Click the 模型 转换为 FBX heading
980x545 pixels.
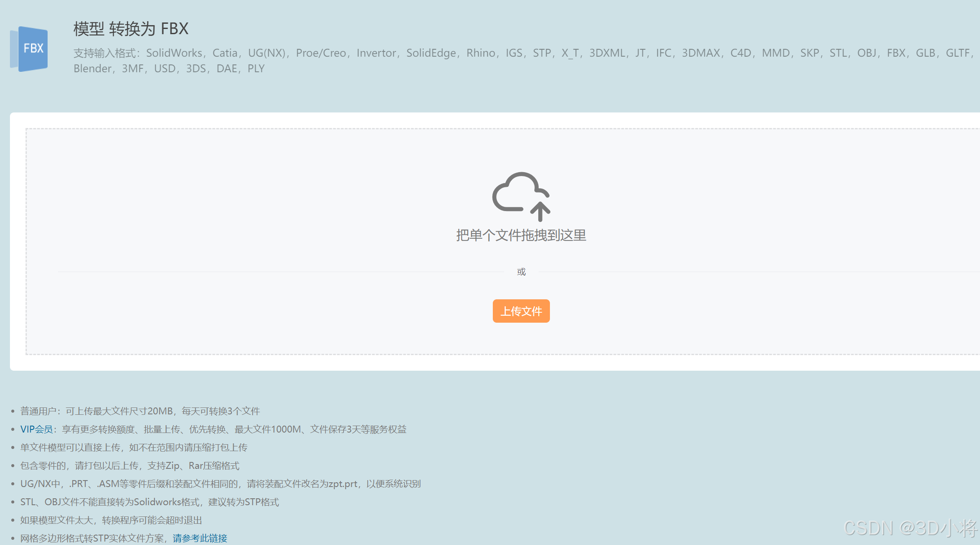point(131,29)
